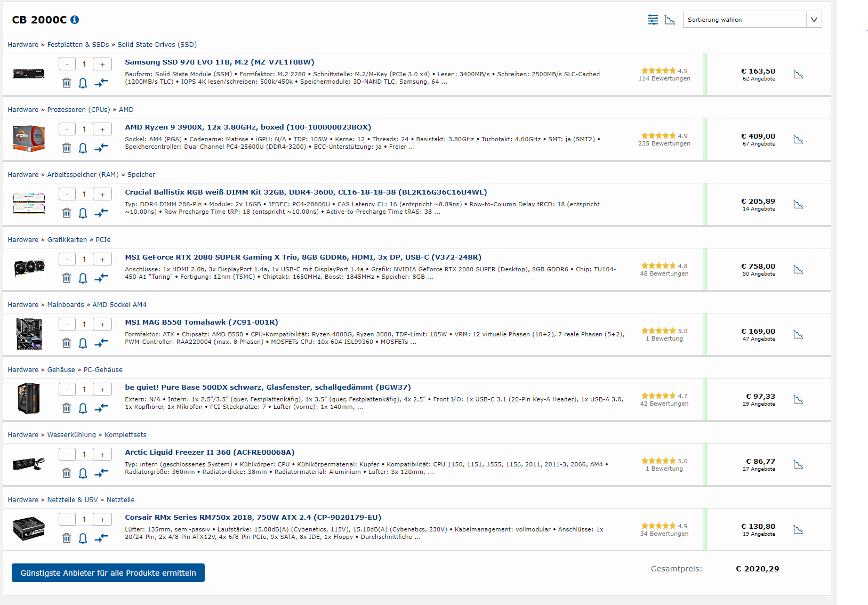The image size is (868, 605).
Task: Move Samsung SSD 970 EVO to another list
Action: pos(101,83)
